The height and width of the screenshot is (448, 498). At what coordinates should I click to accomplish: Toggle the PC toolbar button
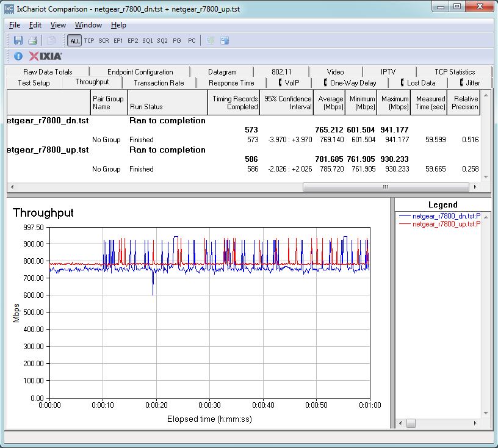pyautogui.click(x=192, y=41)
